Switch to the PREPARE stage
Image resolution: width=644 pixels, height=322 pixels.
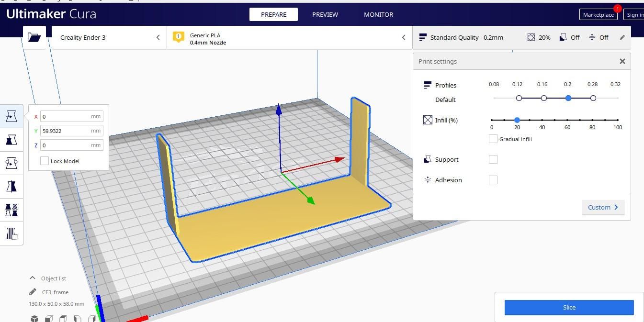[x=273, y=14]
